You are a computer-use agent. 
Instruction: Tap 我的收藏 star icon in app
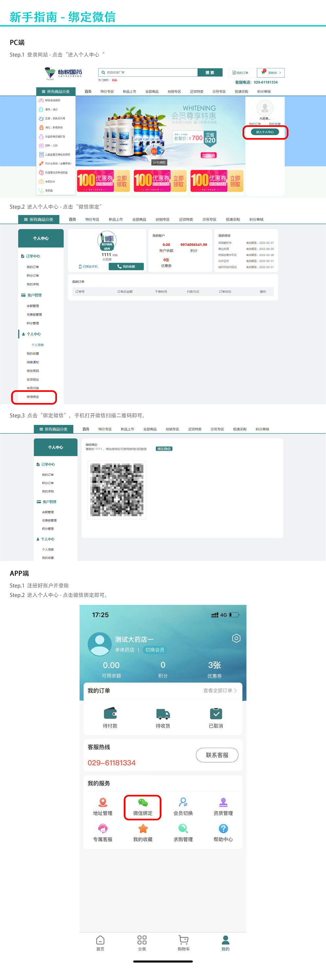[143, 828]
